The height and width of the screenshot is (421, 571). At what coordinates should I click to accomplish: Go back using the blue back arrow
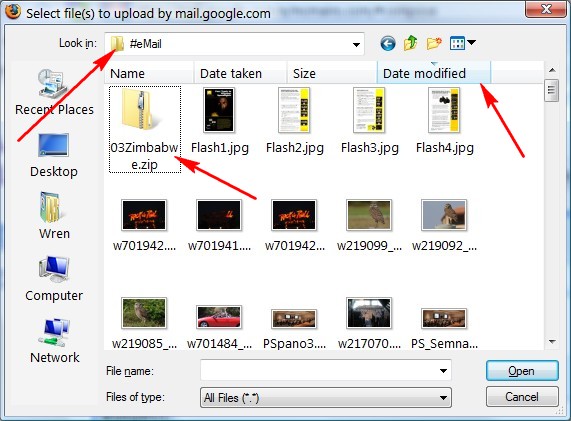[x=388, y=44]
